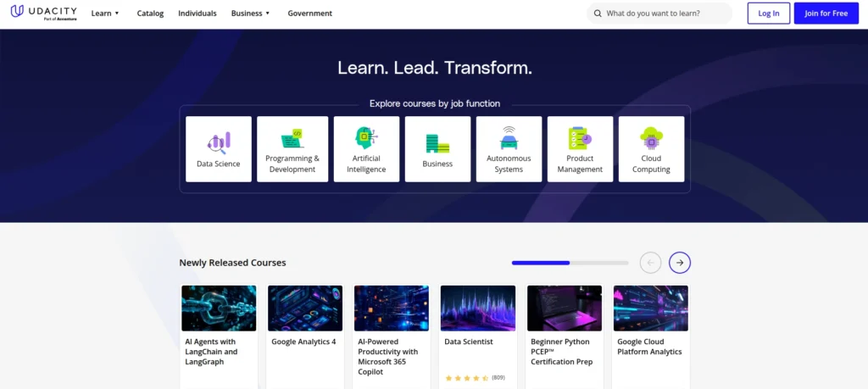Click 'Artificial Intelligence' label text
Viewport: 868px width, 389px height.
(x=366, y=164)
